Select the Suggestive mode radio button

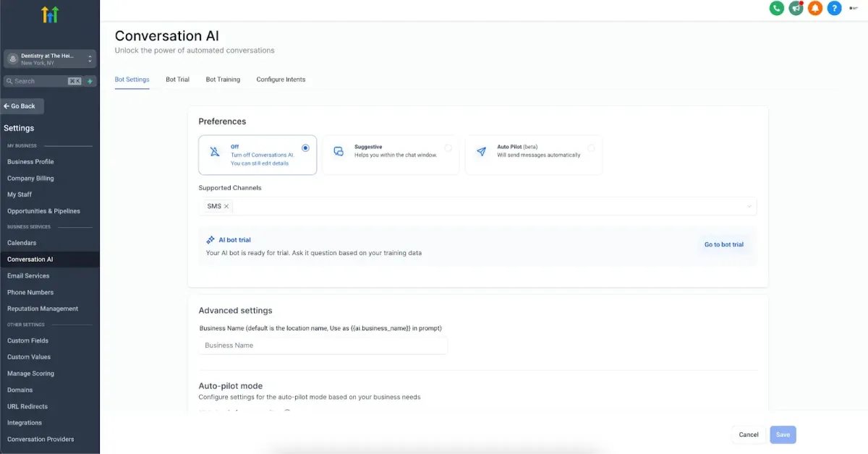448,147
